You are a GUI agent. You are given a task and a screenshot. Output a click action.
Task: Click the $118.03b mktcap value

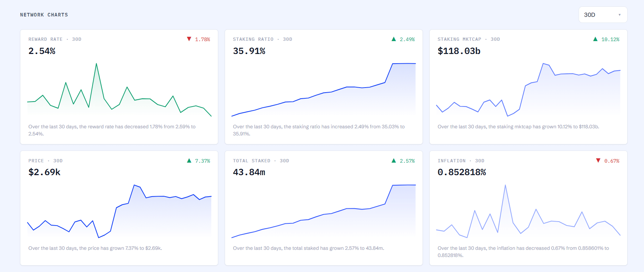pos(459,51)
